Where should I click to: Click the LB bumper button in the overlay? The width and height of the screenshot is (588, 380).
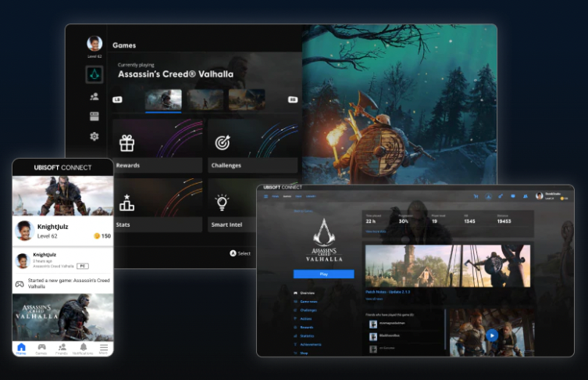[x=117, y=99]
